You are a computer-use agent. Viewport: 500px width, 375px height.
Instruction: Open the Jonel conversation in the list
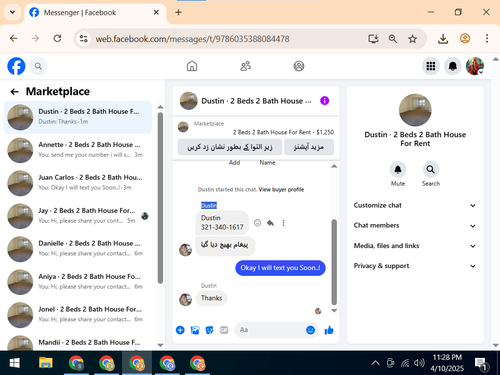78,314
